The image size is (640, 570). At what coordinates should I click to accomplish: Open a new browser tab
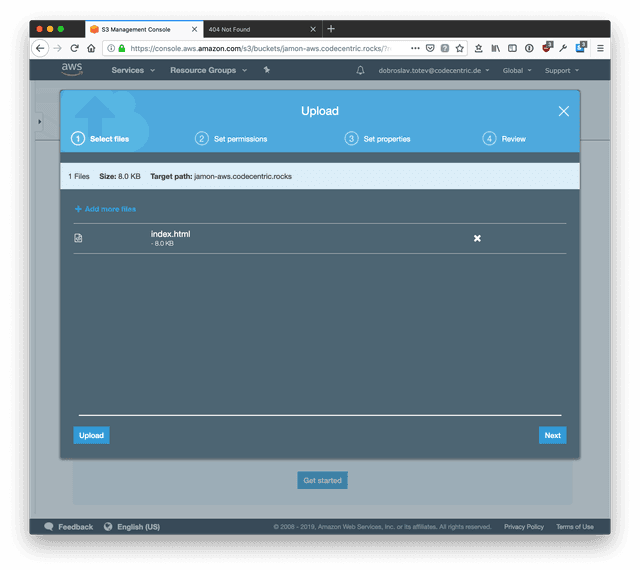[331, 29]
